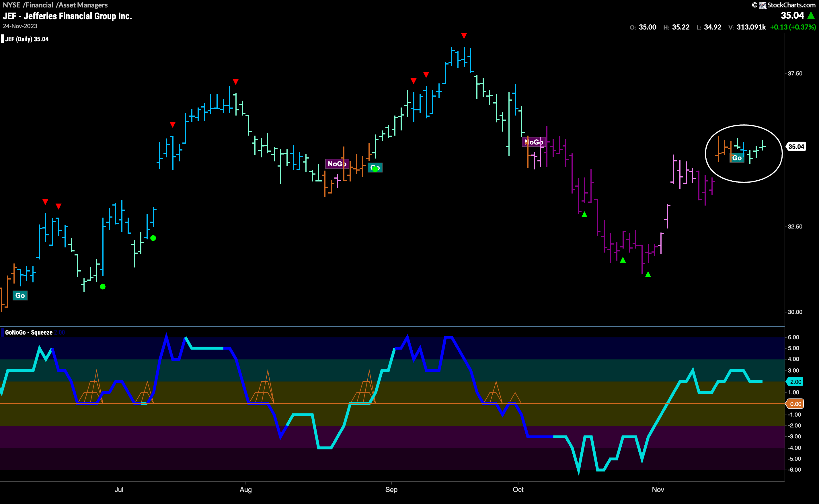The width and height of the screenshot is (819, 504).
Task: Click the +0.13 (+0.37%) change text
Action: point(793,27)
